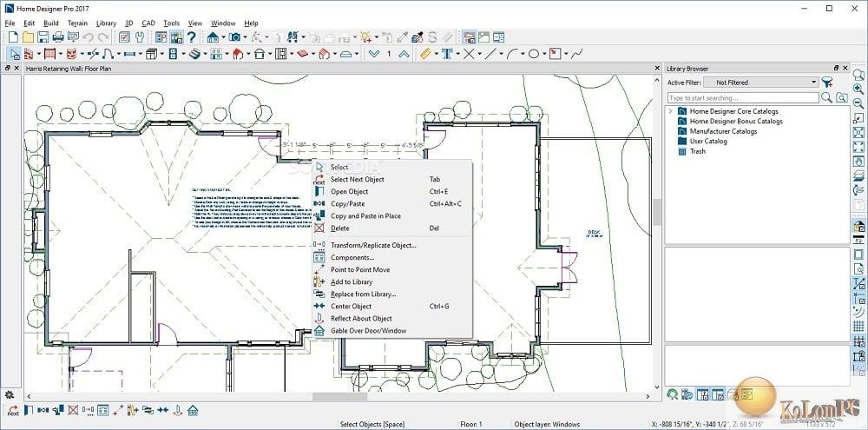868x430 pixels.
Task: Toggle the Library Browser side window button
Action: [176, 37]
